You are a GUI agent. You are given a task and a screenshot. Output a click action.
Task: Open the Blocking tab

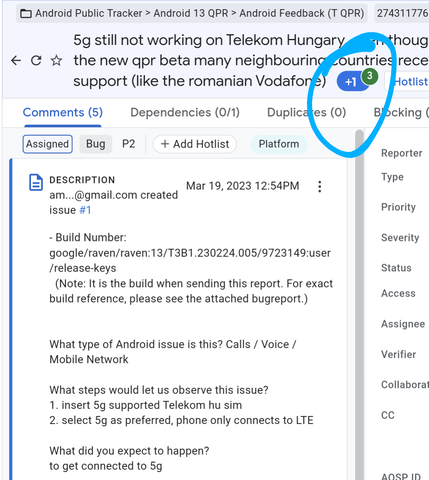(401, 112)
